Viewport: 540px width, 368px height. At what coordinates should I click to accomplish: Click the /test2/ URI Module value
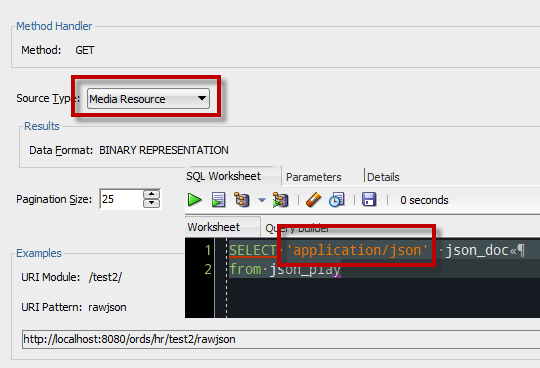[105, 277]
